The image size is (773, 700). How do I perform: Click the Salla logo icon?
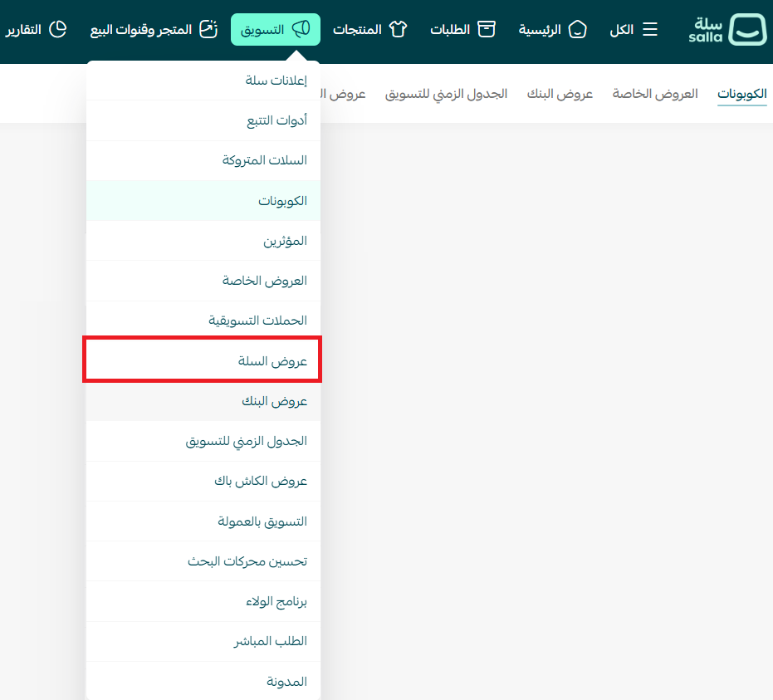click(747, 29)
